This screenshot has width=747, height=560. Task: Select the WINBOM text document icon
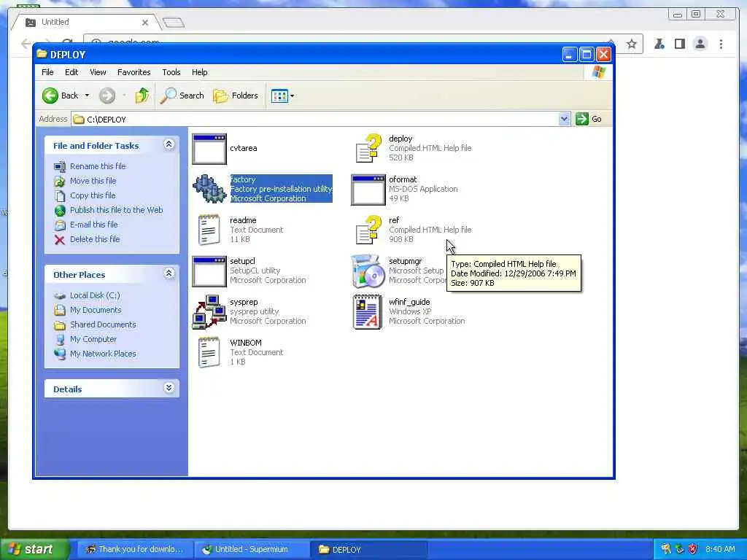(x=209, y=352)
